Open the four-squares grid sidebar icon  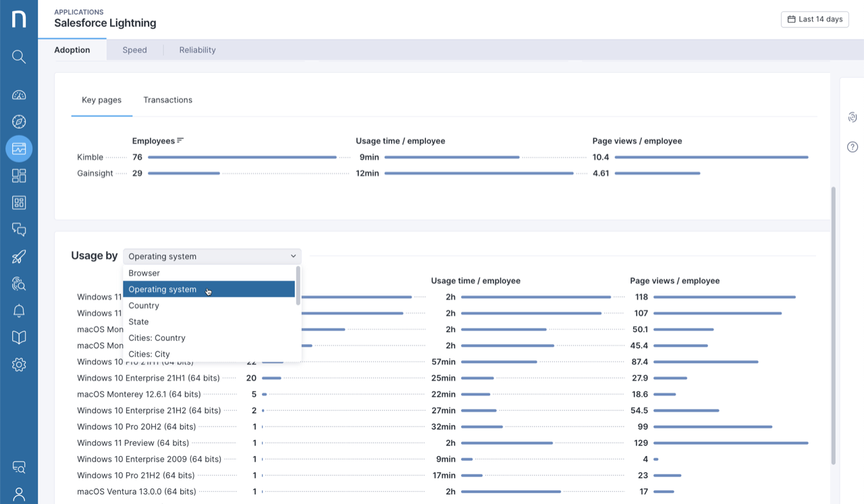pyautogui.click(x=19, y=202)
